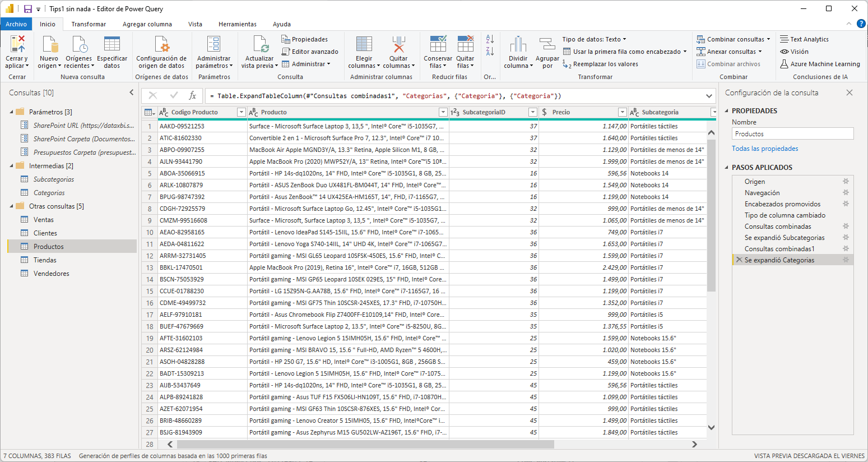This screenshot has height=462, width=868.
Task: Sort ascending with the A-Z icon
Action: [490, 39]
